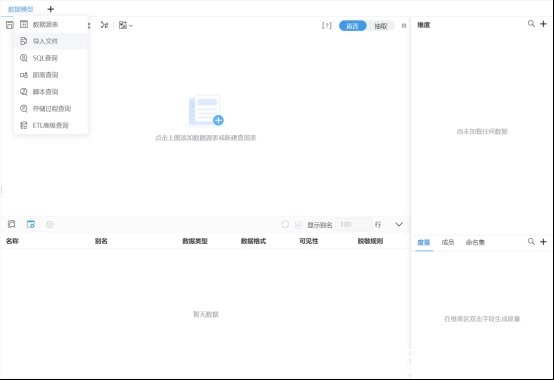The width and height of the screenshot is (554, 380).
Task: Click the greyed eye icon in lower toolbar
Action: (x=50, y=224)
